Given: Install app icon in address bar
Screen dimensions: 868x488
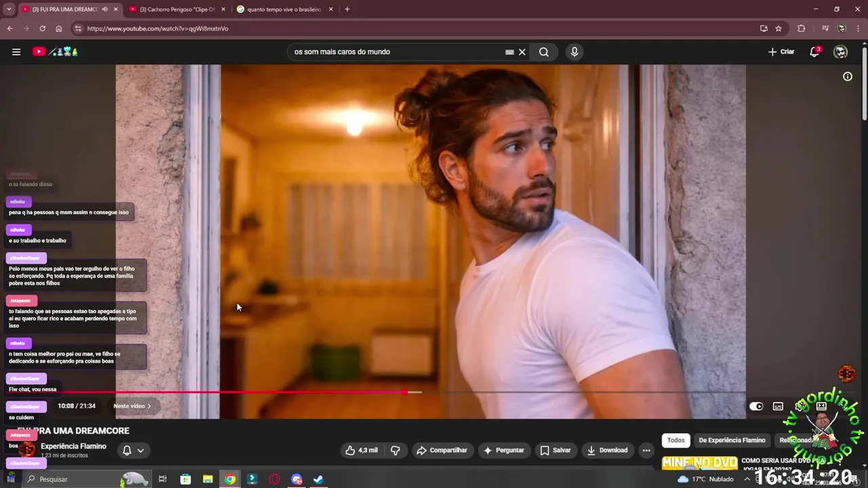Looking at the screenshot, I should click(x=764, y=28).
